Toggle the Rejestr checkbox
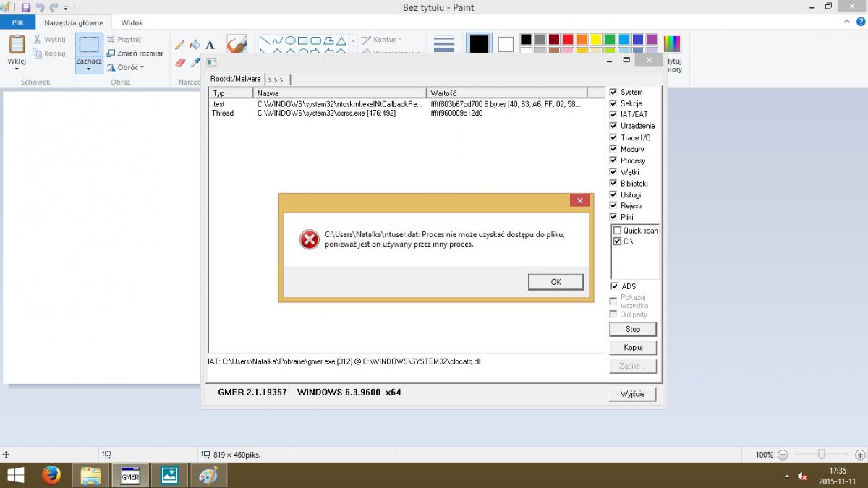The height and width of the screenshot is (488, 868). tap(613, 206)
